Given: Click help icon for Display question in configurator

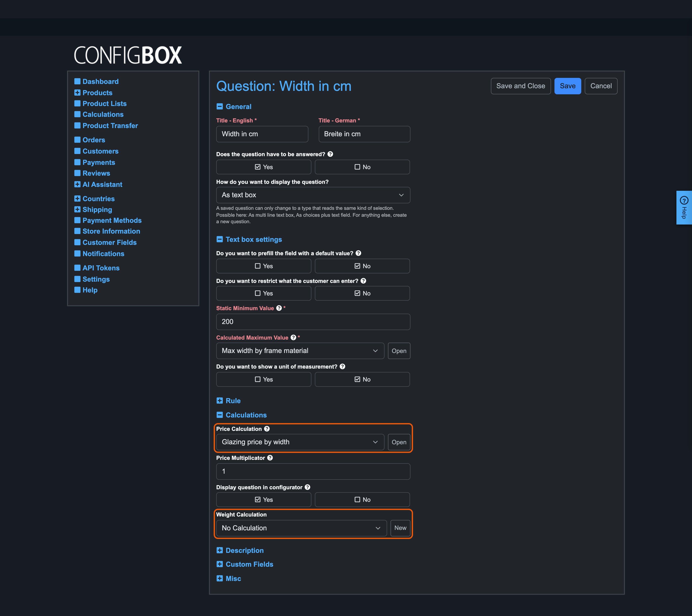Looking at the screenshot, I should click(x=308, y=487).
